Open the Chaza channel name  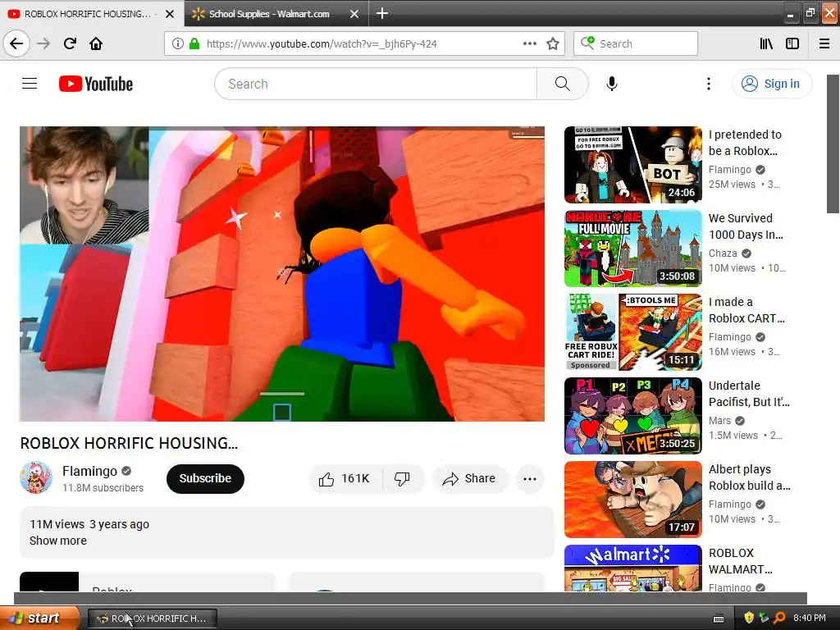coord(723,253)
